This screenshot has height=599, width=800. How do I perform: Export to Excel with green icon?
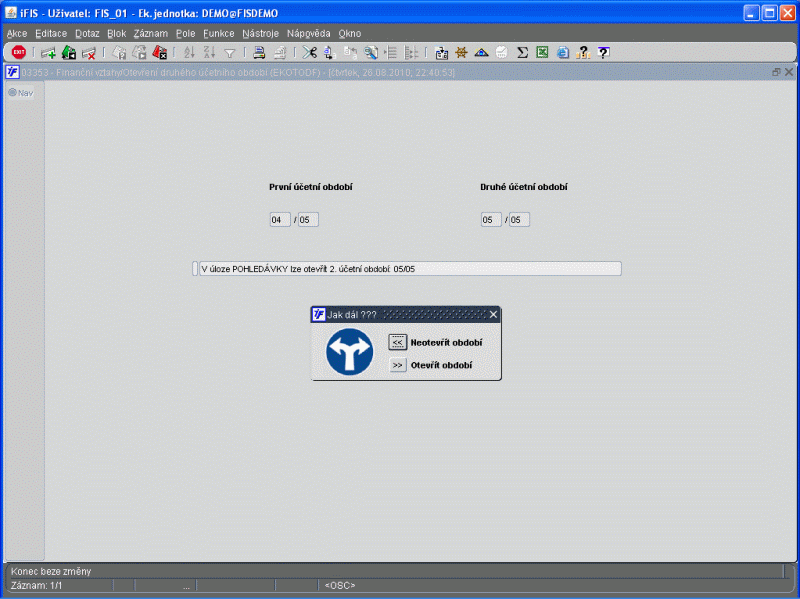tap(542, 53)
